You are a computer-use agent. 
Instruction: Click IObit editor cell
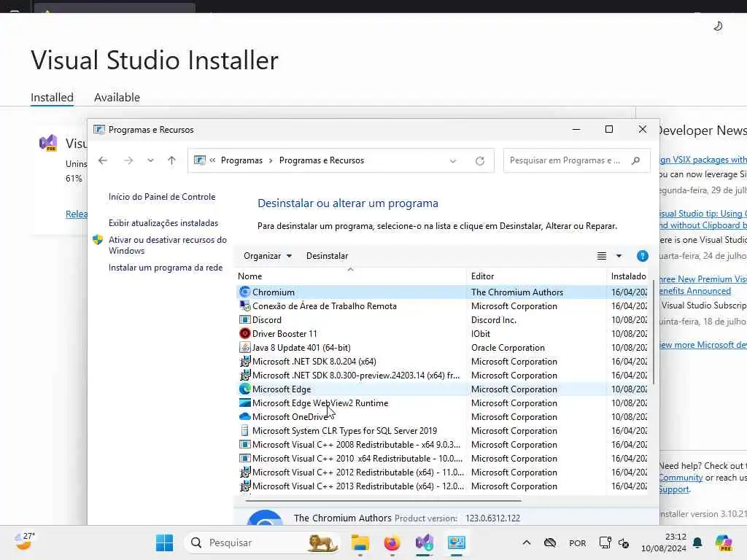481,334
